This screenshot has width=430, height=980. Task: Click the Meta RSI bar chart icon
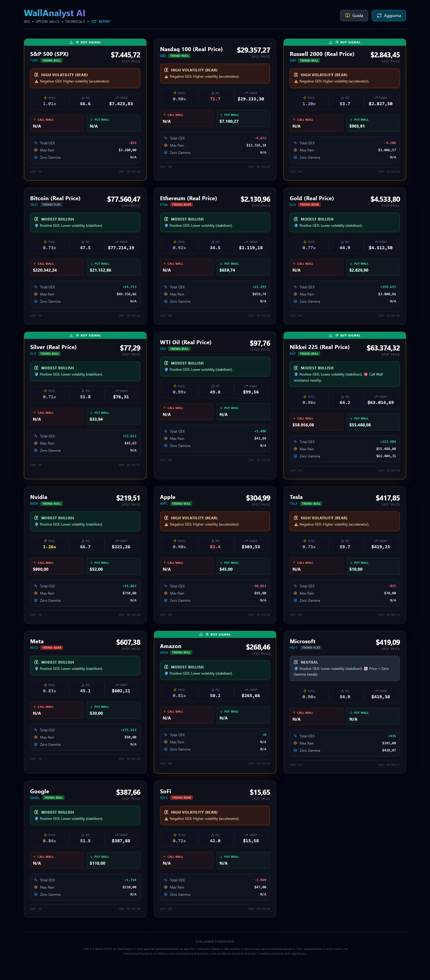tap(82, 685)
